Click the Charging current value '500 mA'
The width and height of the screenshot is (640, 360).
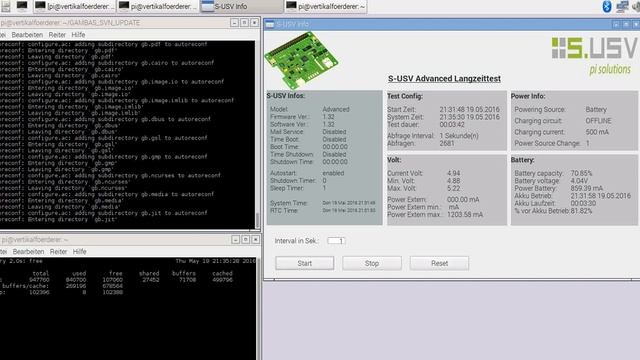[597, 132]
